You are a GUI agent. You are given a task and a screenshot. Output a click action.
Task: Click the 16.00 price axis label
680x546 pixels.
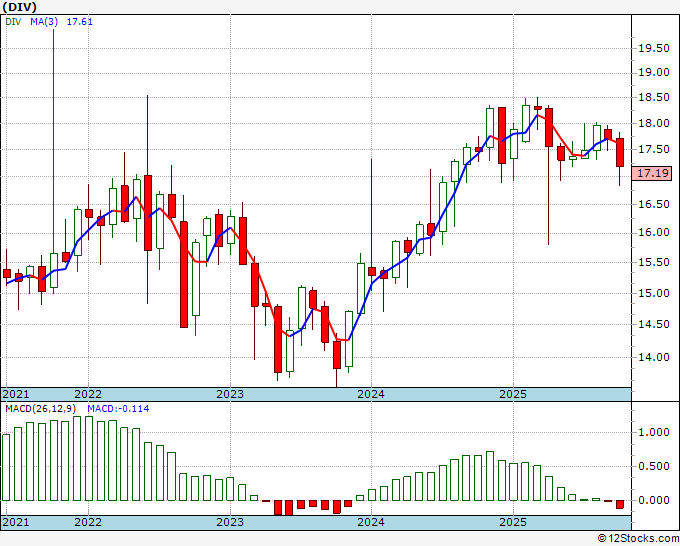tap(654, 233)
